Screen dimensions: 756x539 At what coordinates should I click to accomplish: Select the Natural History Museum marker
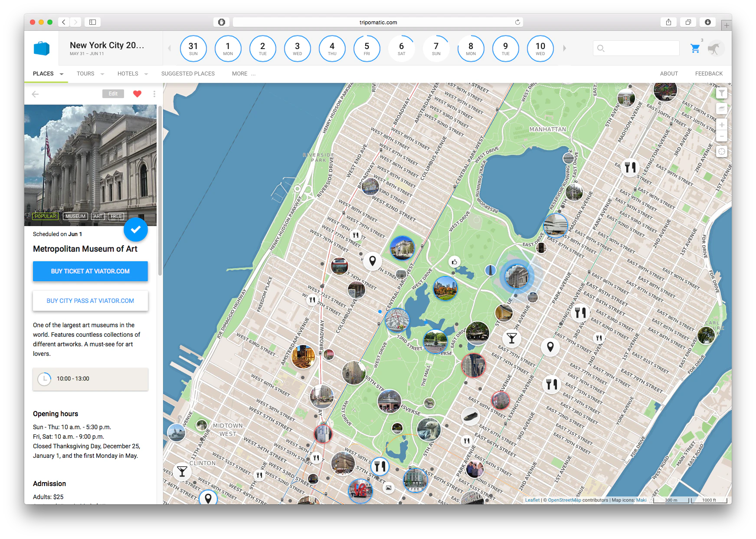(x=402, y=248)
